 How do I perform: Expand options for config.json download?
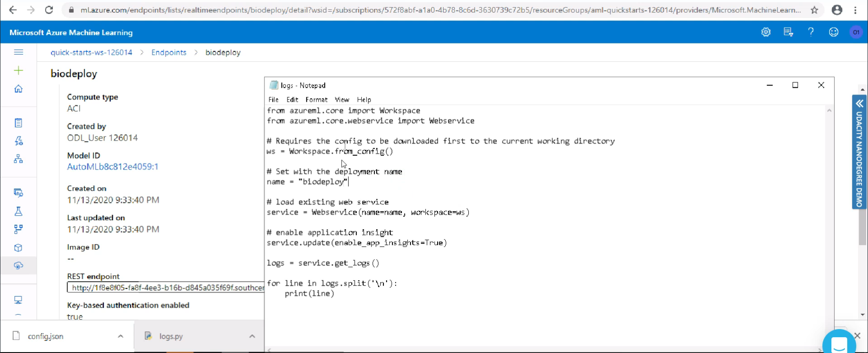(x=120, y=336)
